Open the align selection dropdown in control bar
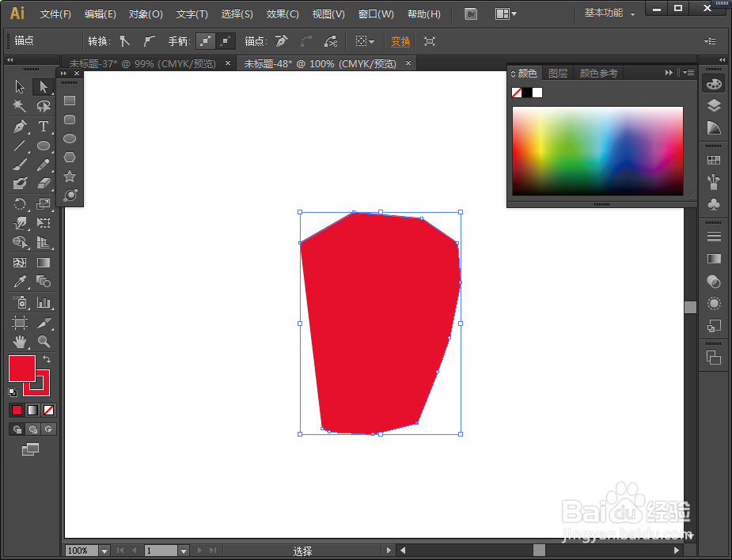 [x=365, y=41]
